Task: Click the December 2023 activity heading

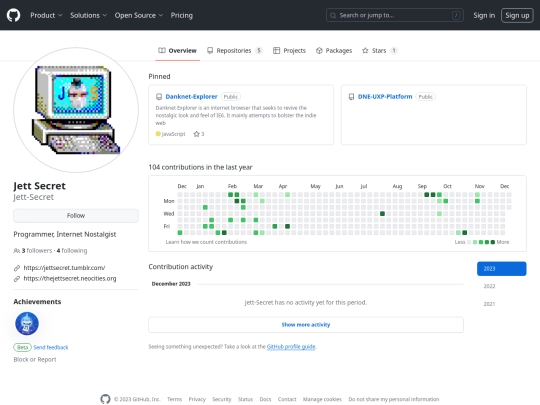Action: [171, 284]
